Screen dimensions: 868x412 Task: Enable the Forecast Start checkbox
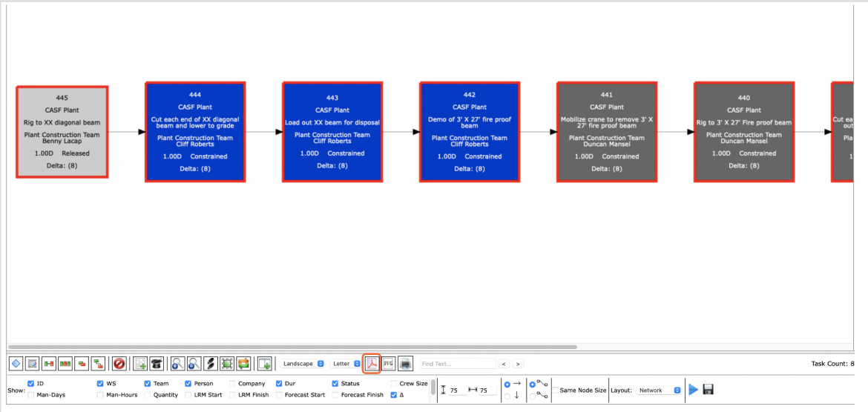click(279, 395)
